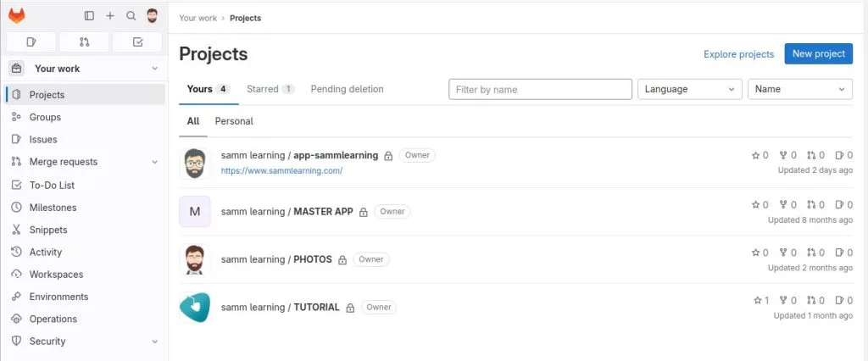868x361 pixels.
Task: Open the user avatar menu
Action: point(153,16)
